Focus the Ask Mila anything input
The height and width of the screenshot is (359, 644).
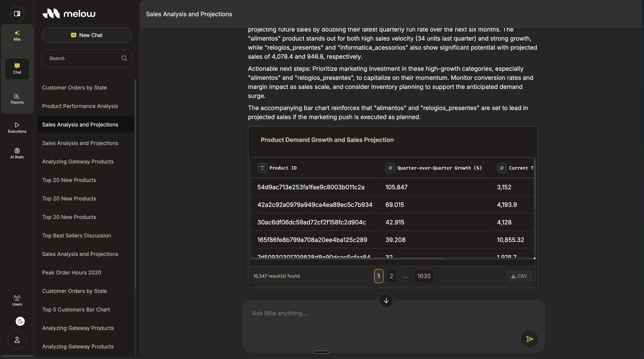click(385, 313)
